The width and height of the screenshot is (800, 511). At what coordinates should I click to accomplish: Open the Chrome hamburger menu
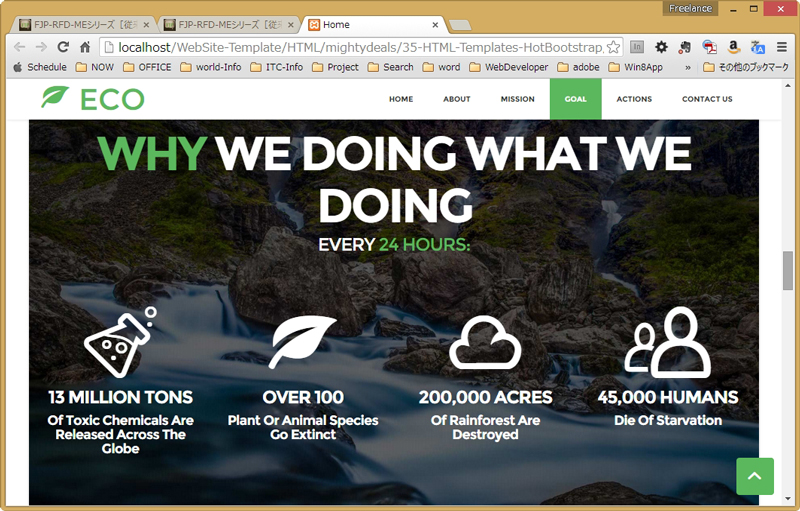pyautogui.click(x=782, y=47)
